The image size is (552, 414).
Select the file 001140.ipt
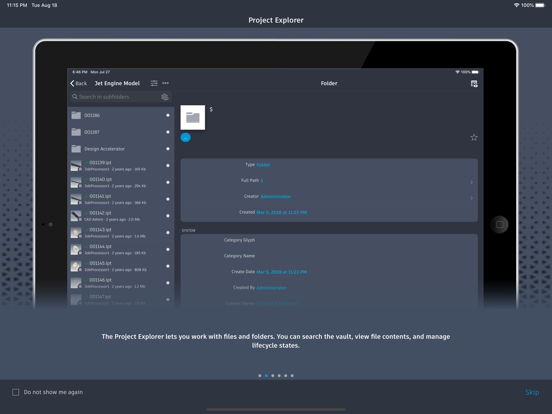pos(120,182)
